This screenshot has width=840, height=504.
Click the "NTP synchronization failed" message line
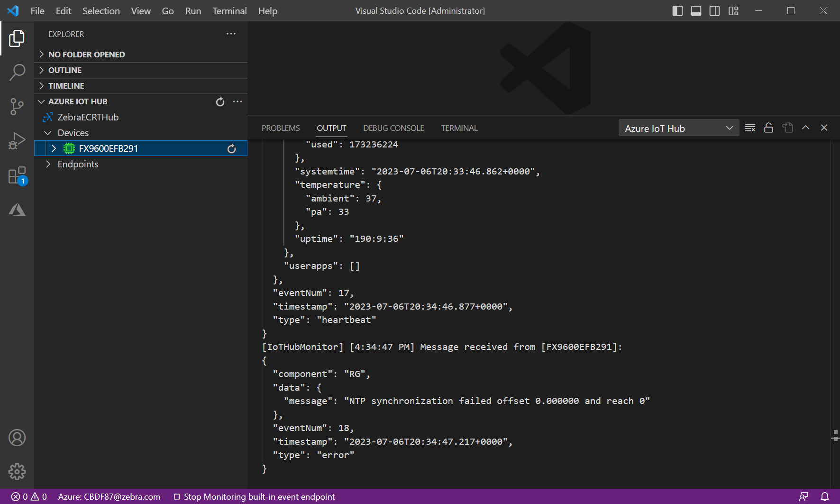[466, 401]
